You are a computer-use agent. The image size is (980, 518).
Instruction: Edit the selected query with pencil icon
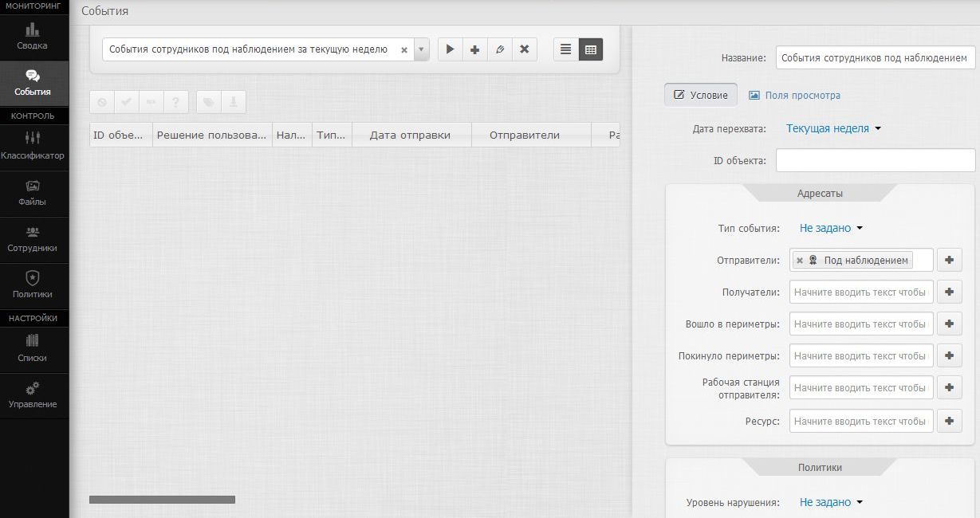click(499, 49)
